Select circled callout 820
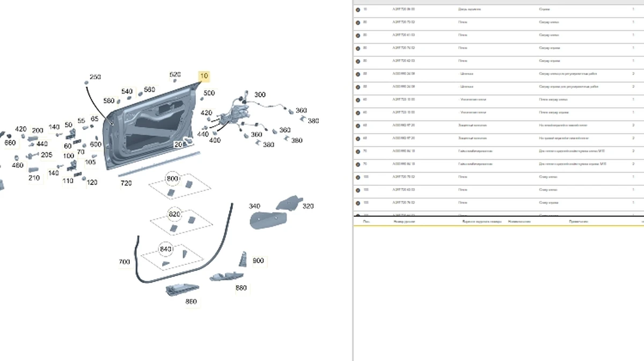This screenshot has height=361, width=644. pos(174,214)
